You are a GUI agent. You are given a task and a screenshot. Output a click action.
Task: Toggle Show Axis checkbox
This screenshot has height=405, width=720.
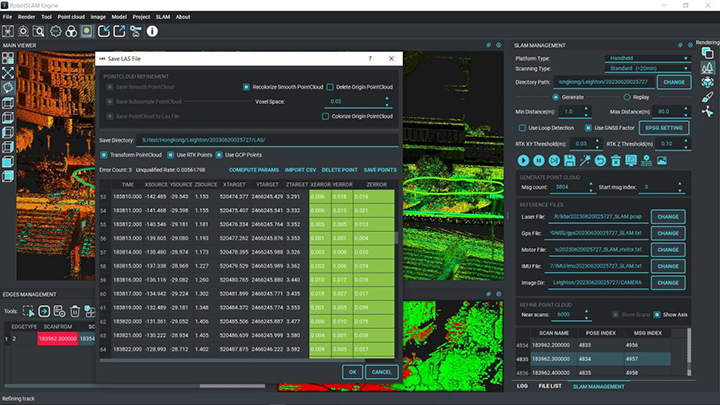point(657,315)
